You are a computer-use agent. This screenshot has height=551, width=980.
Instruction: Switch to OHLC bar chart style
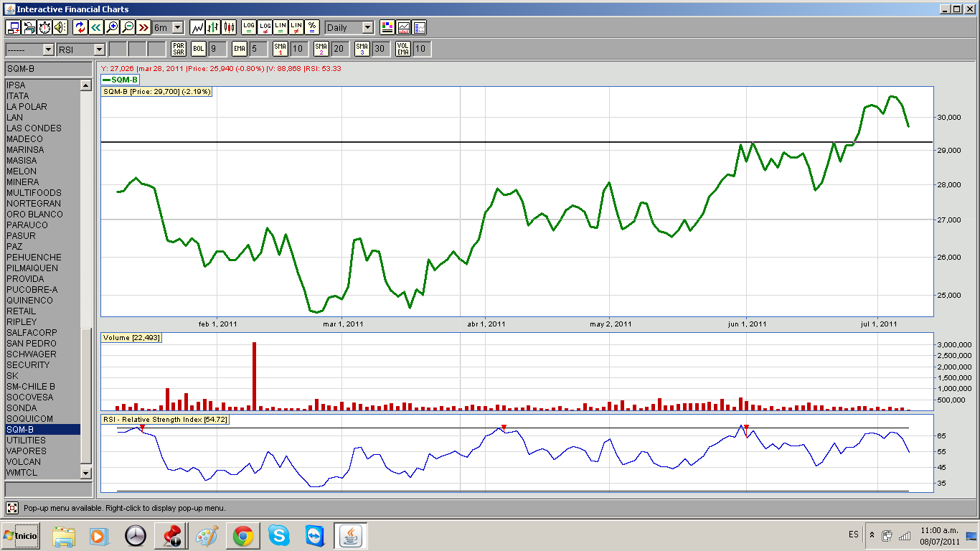[213, 27]
